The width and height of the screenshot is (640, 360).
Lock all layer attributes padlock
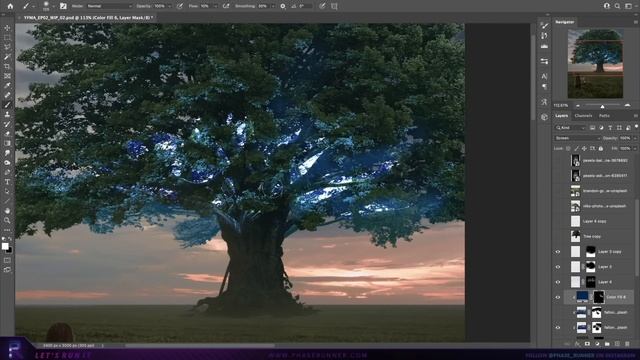click(600, 148)
